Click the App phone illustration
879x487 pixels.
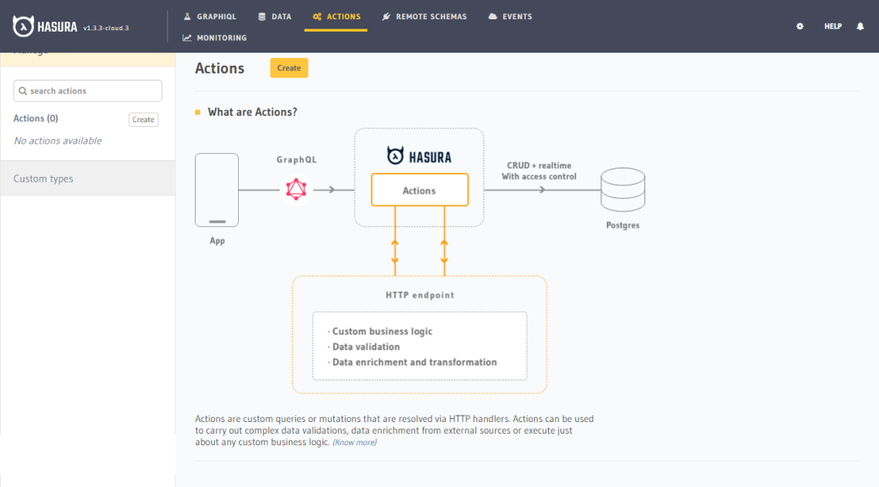click(217, 190)
